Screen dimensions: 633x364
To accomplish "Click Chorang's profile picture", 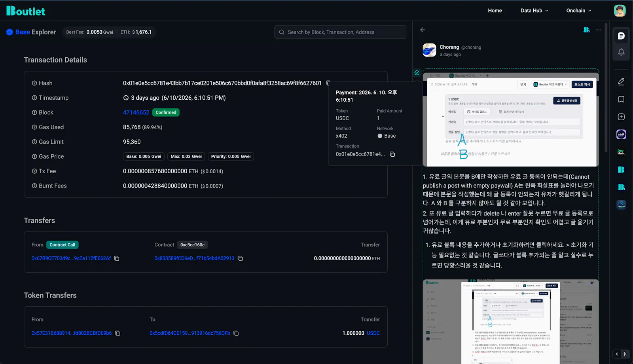I will click(429, 50).
